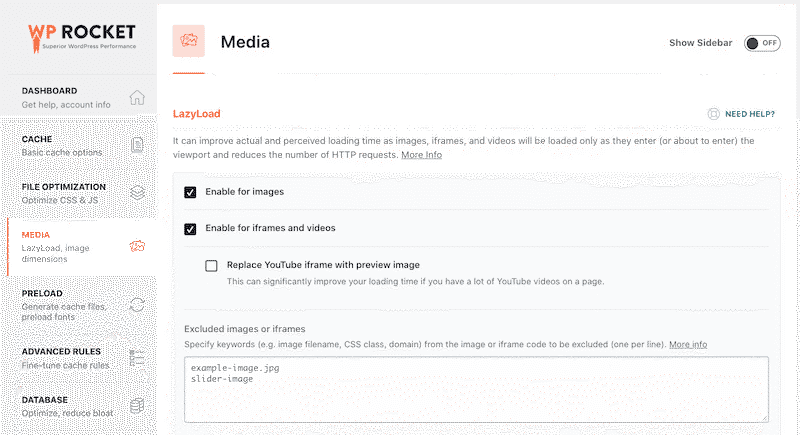This screenshot has width=800, height=435.
Task: Click the File Optimization layers icon
Action: 137,193
